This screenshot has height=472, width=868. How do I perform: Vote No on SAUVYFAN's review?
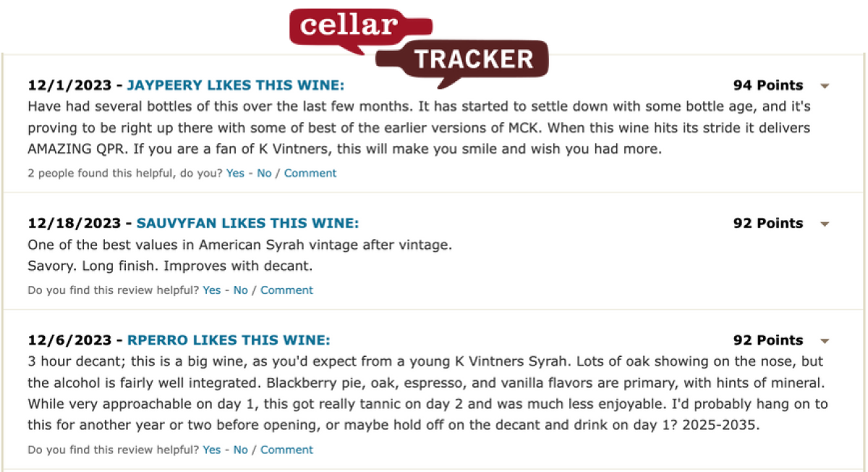tap(240, 290)
